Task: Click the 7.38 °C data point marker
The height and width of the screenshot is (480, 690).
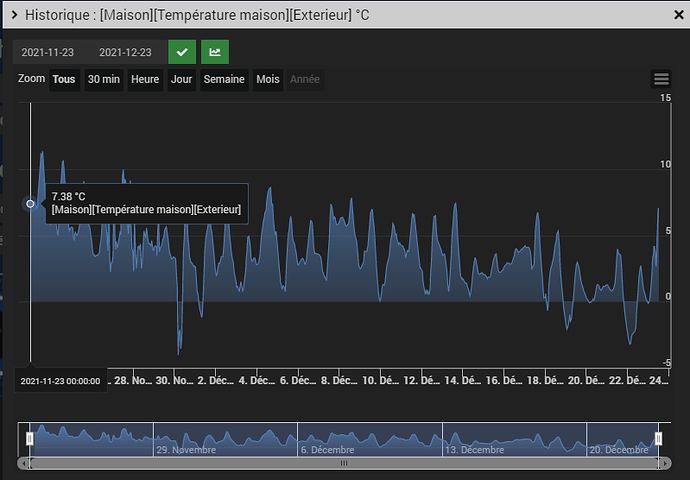Action: click(30, 203)
